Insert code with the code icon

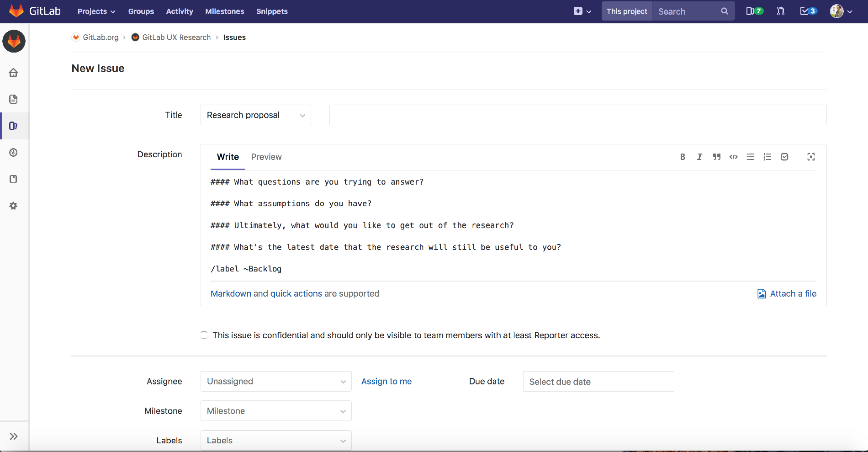tap(733, 157)
